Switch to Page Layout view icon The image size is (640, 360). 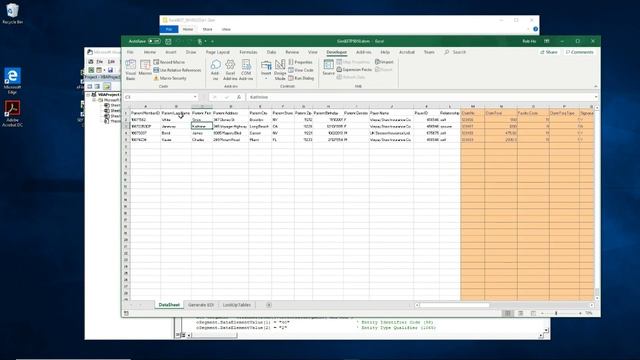(520, 313)
